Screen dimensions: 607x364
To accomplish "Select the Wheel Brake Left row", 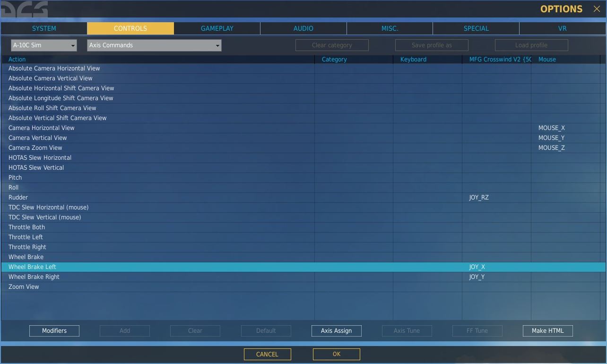I will tap(303, 267).
